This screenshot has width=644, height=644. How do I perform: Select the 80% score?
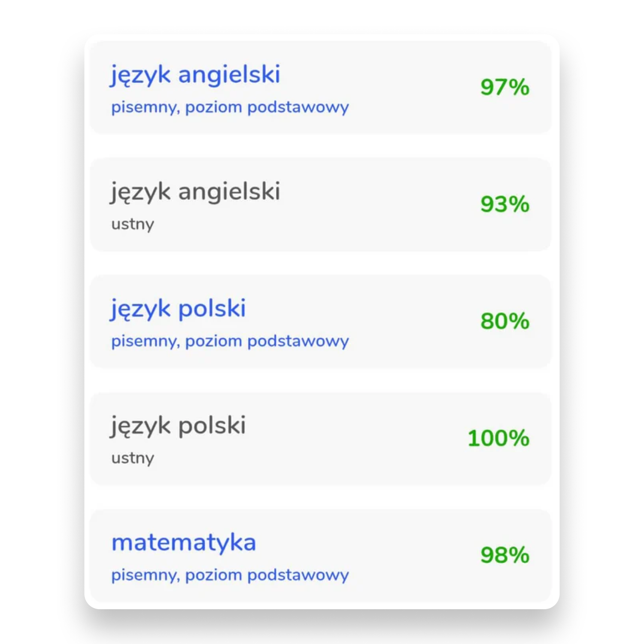pyautogui.click(x=505, y=321)
